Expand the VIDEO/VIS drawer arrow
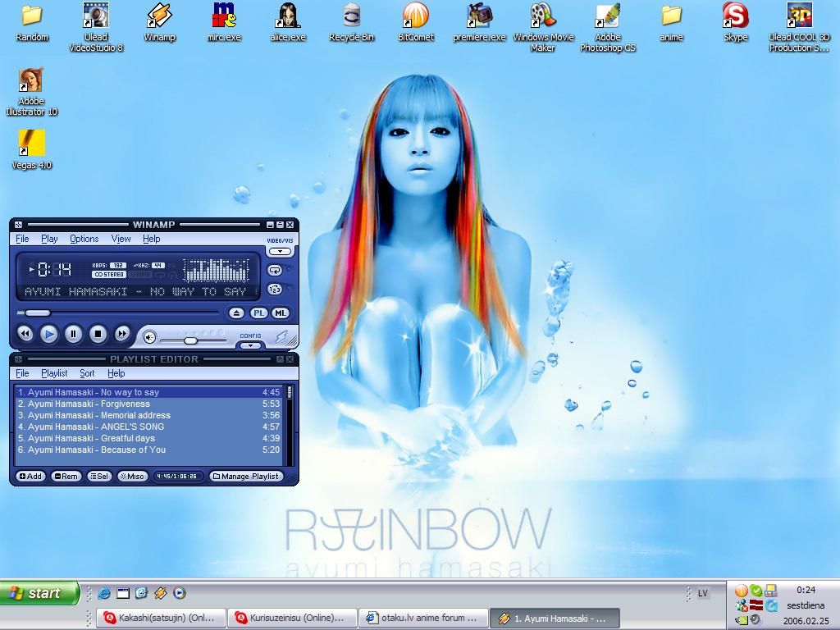The width and height of the screenshot is (840, 630). 280,251
